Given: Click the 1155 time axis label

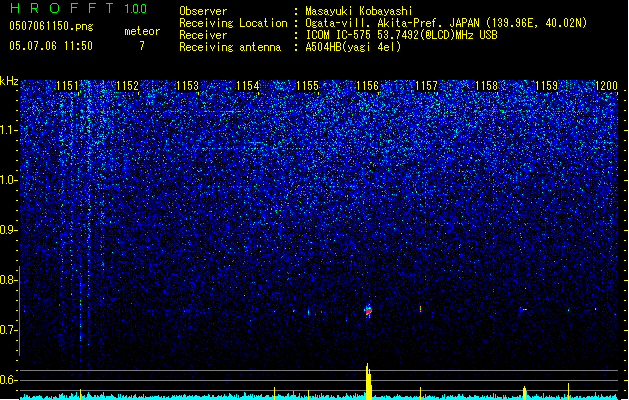Looking at the screenshot, I should pos(307,86).
